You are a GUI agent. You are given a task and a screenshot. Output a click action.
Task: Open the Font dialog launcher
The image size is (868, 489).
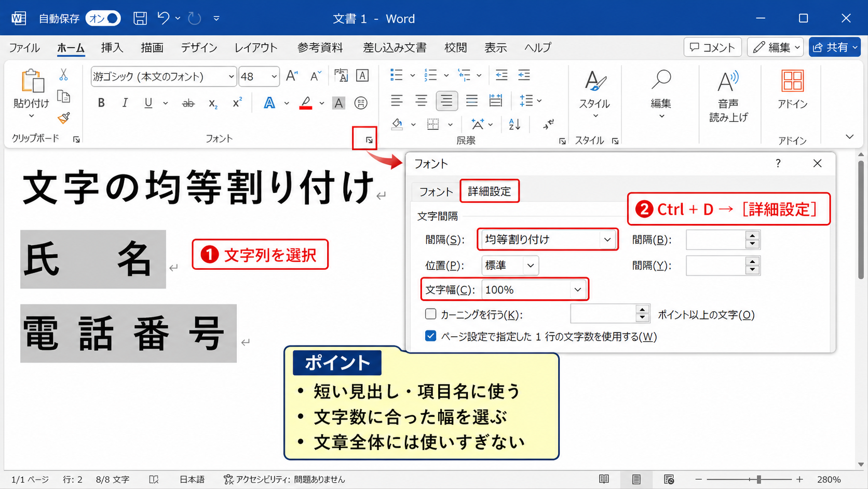pyautogui.click(x=369, y=140)
